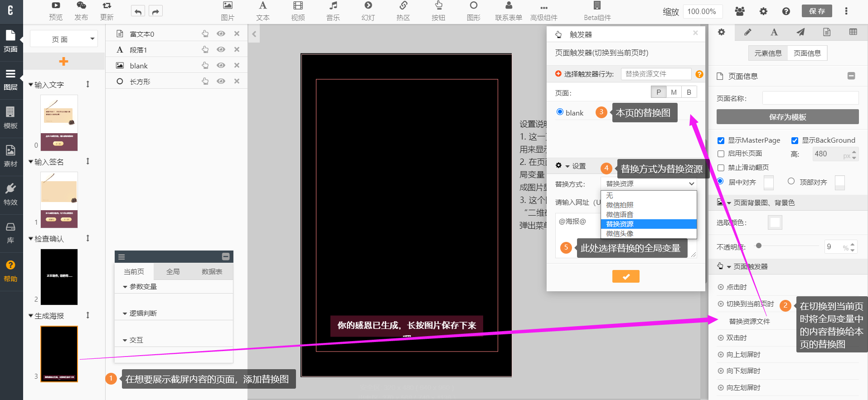Open 特效 effects in left sidebar
Image resolution: width=868 pixels, height=400 pixels.
click(x=10, y=194)
